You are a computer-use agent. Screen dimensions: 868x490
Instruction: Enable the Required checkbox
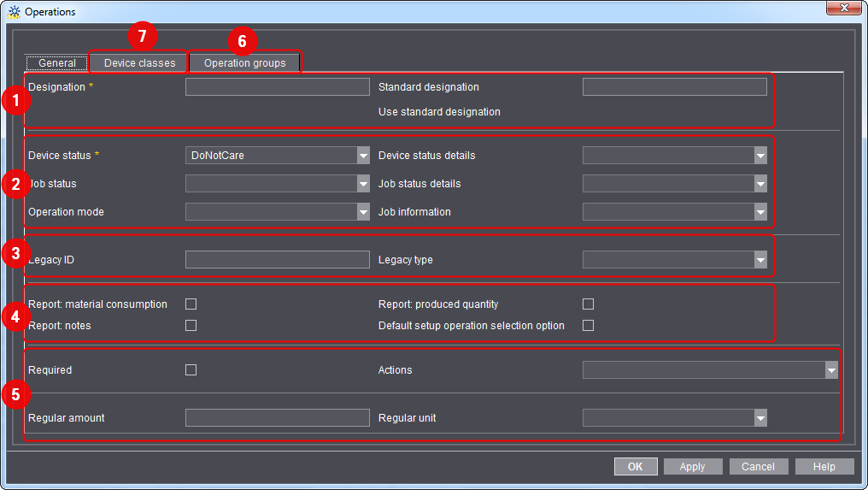click(x=191, y=369)
